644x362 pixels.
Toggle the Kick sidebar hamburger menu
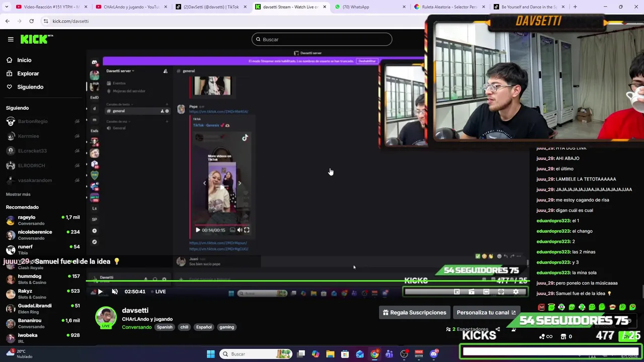[x=11, y=39]
